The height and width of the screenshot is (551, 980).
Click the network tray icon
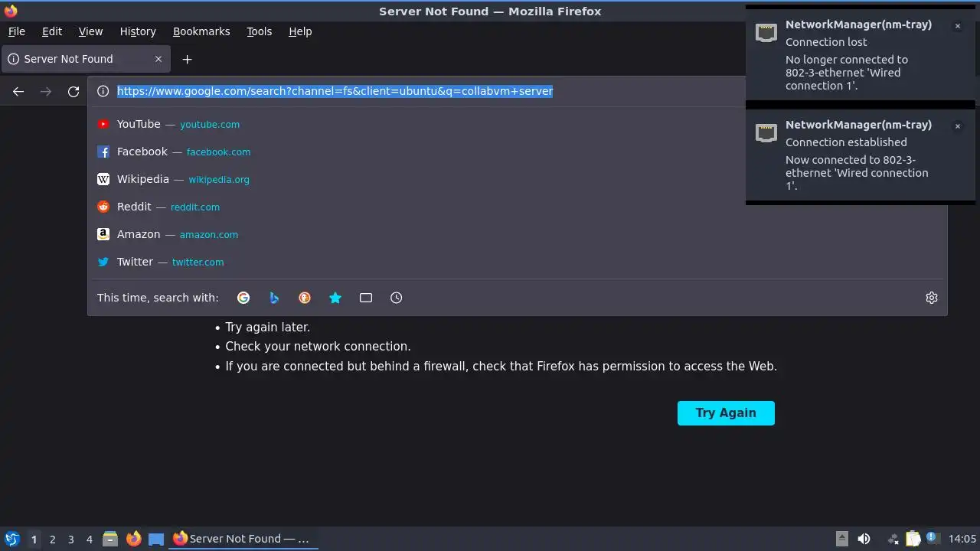point(893,539)
